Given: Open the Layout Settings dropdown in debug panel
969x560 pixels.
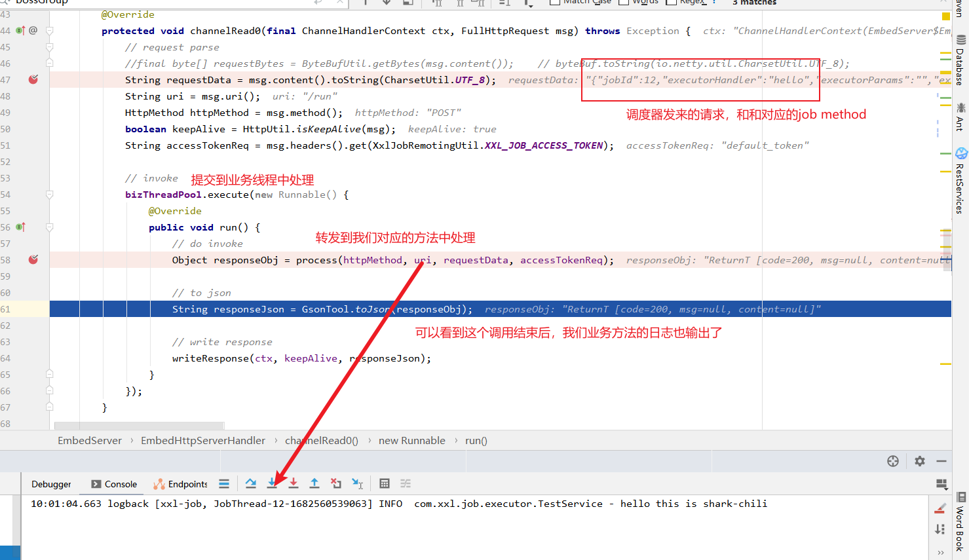Looking at the screenshot, I should [x=941, y=484].
